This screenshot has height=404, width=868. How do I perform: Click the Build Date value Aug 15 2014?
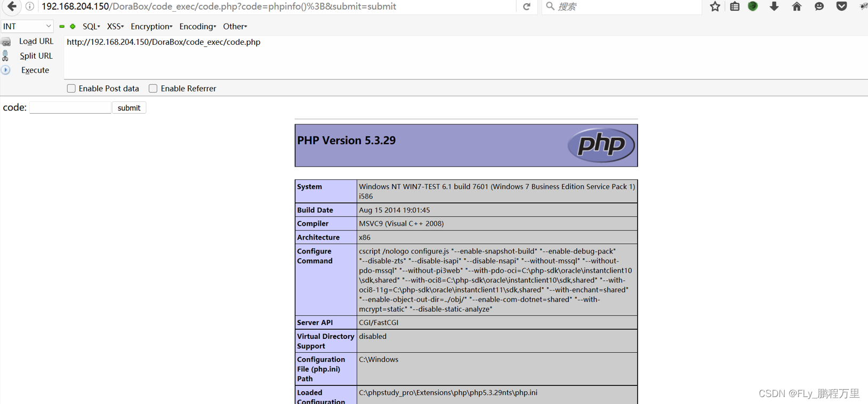point(395,210)
